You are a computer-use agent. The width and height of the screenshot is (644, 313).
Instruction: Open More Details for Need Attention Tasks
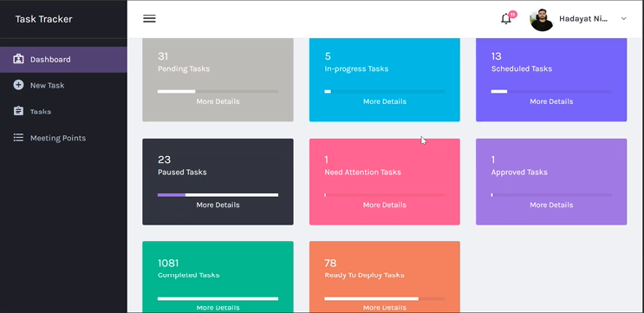(385, 205)
